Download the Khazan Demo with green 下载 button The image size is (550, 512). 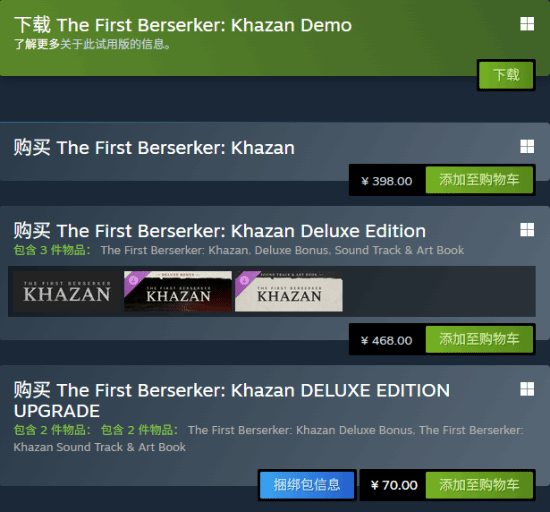[x=506, y=75]
